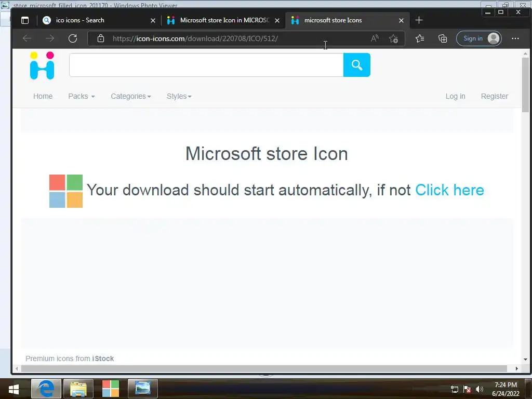This screenshot has width=532, height=399.
Task: Click the 'Microsoft store Icon' heading
Action: (267, 154)
